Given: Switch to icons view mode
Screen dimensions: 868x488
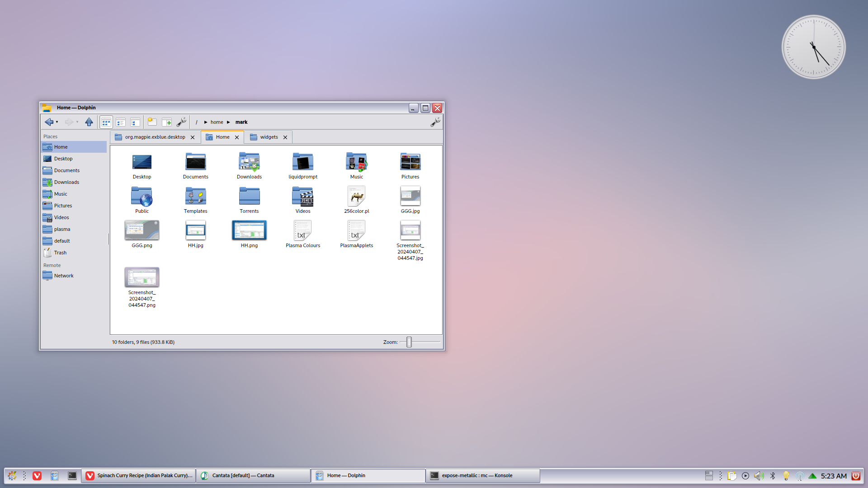Looking at the screenshot, I should [x=106, y=122].
